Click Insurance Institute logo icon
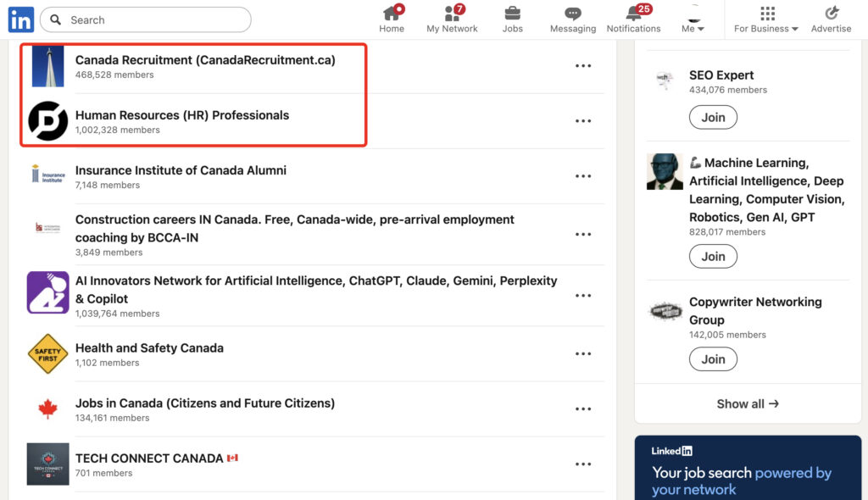 pos(47,174)
